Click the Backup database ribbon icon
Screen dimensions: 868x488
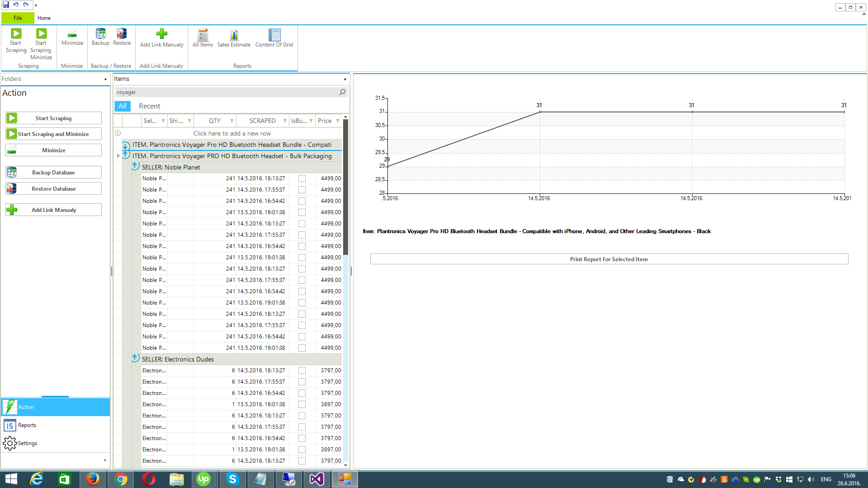click(100, 33)
